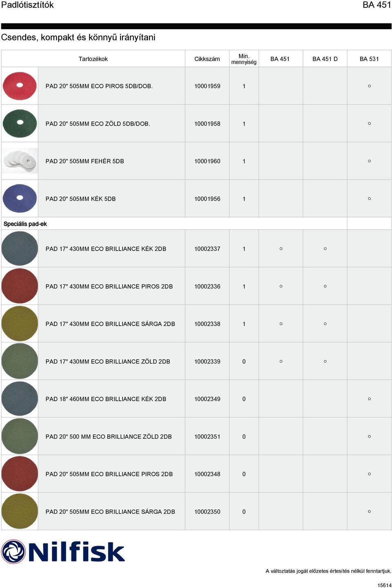Click BA 531 circle for item 10002348
This screenshot has height=588, width=392.
369,474
